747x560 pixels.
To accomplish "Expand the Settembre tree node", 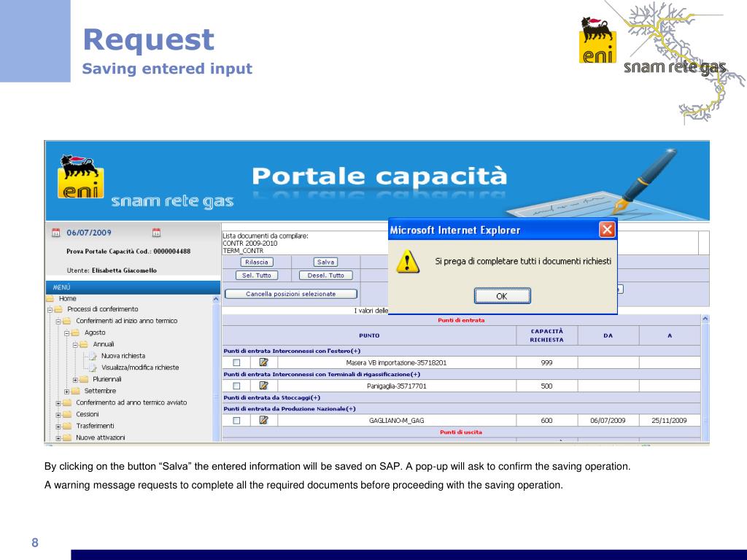I will pyautogui.click(x=66, y=392).
